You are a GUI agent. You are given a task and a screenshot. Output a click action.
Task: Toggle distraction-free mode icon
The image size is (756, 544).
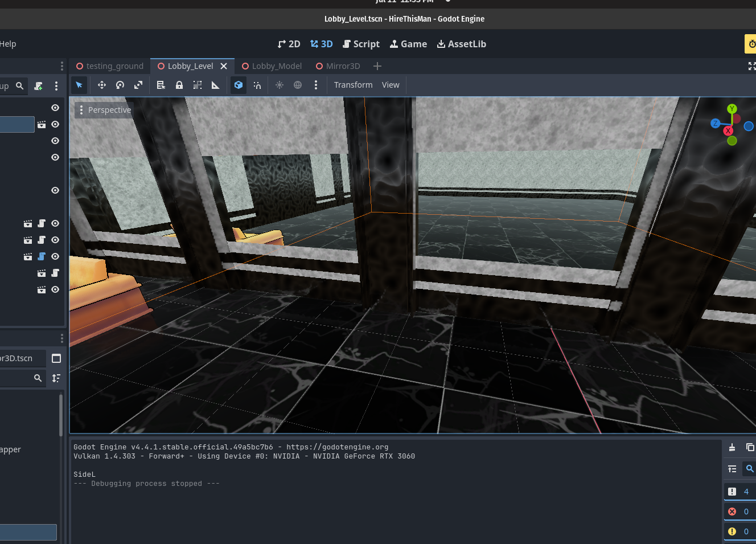[x=751, y=66]
